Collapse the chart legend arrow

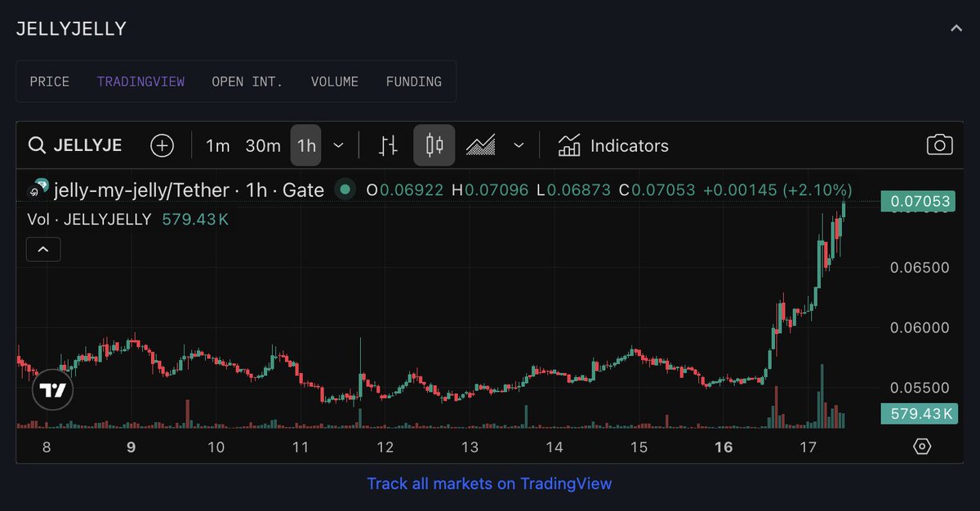pos(43,250)
